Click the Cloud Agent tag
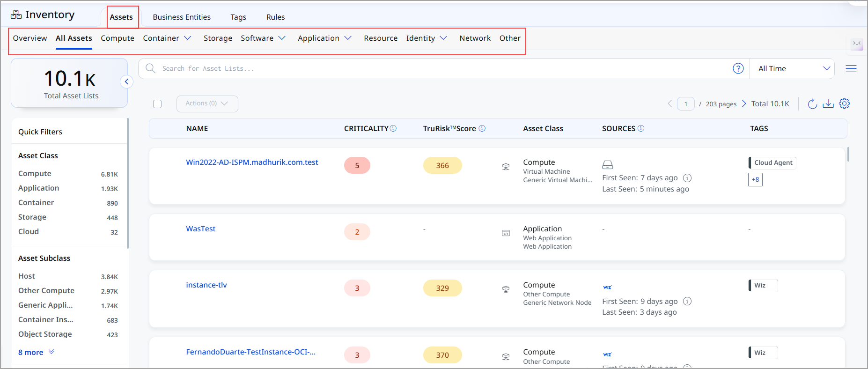 [x=772, y=162]
